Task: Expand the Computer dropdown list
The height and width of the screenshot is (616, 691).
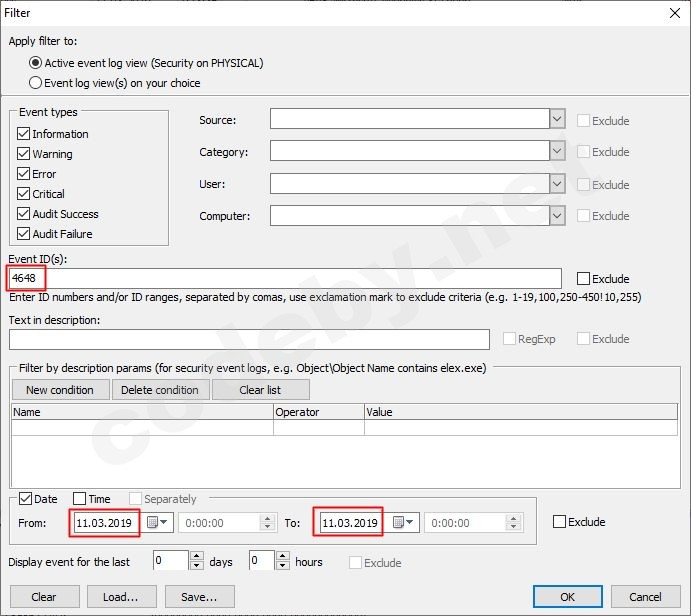Action: click(557, 216)
